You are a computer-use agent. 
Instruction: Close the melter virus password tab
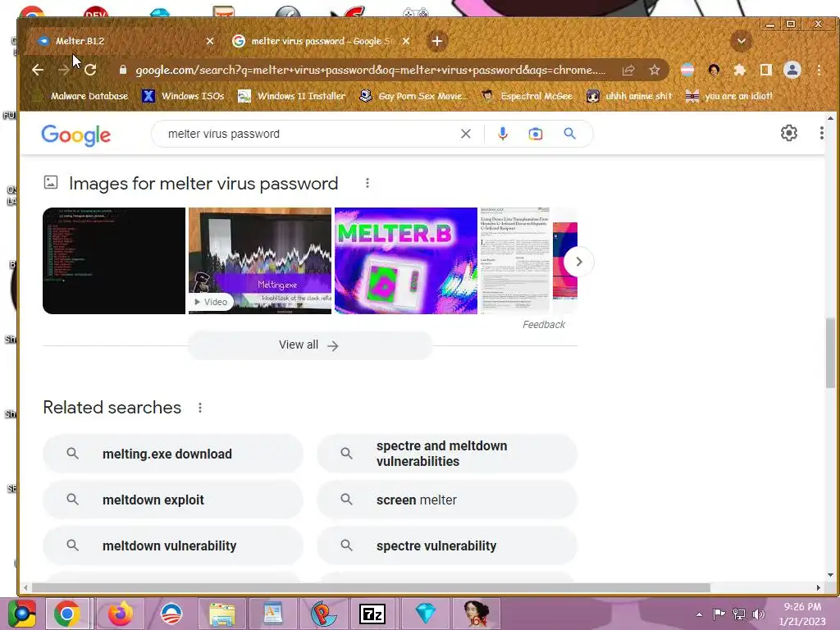point(406,41)
